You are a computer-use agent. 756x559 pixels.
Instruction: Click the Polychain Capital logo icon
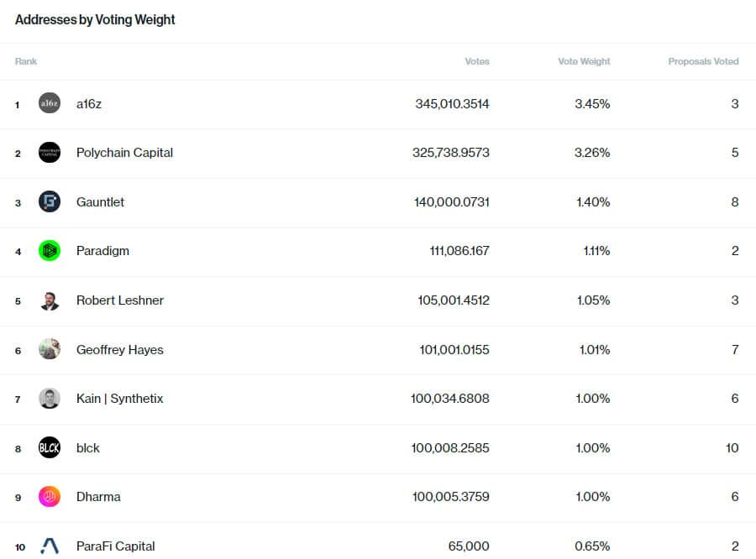[x=50, y=153]
